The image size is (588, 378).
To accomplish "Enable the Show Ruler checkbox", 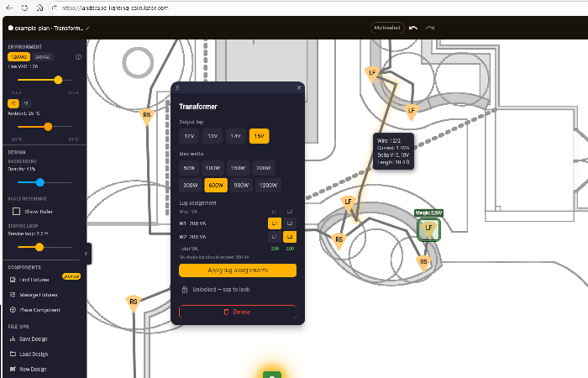I will click(x=16, y=212).
